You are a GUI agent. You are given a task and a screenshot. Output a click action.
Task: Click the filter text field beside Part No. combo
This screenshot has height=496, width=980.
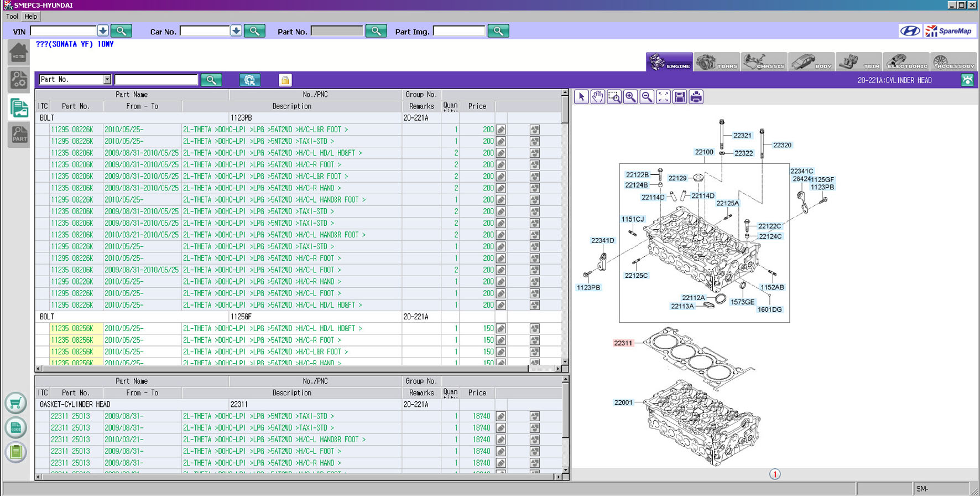tap(156, 80)
